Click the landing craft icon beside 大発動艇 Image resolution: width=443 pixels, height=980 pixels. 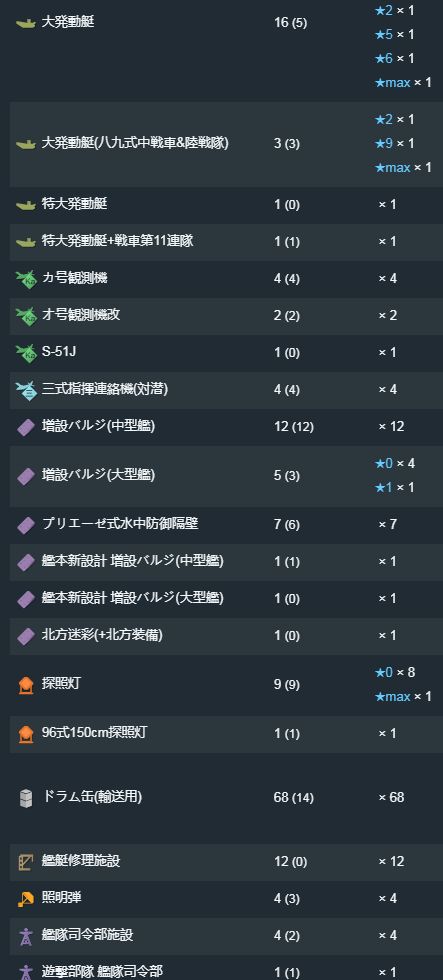tap(25, 23)
